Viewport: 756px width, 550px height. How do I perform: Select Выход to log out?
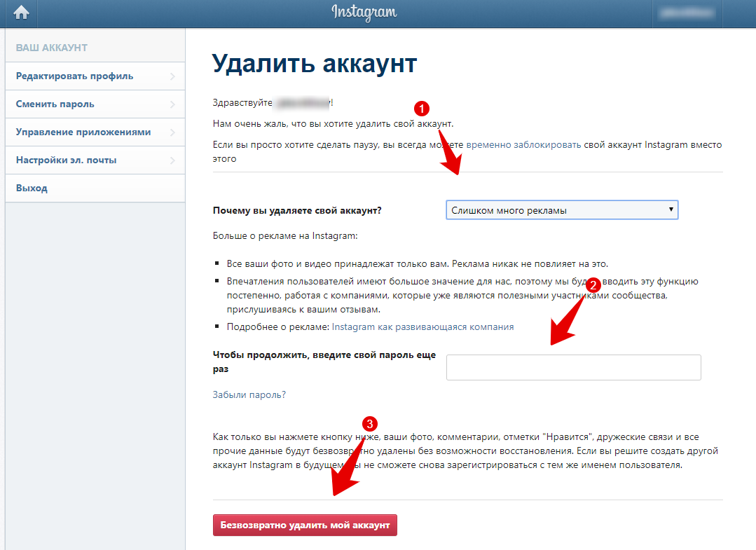(95, 188)
